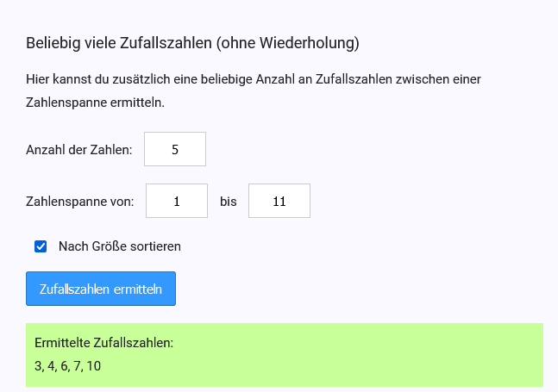
Task: Focus the Anzahl der Zahlen input
Action: pyautogui.click(x=175, y=149)
